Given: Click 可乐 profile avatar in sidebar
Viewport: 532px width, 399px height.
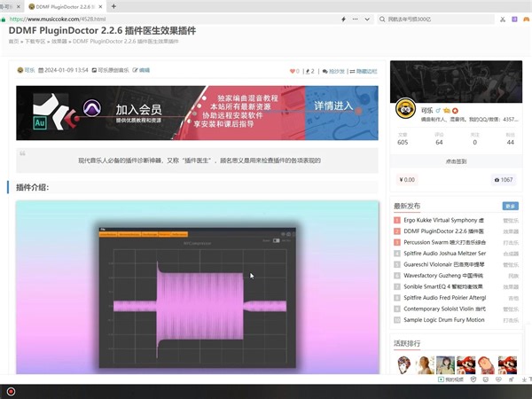Looking at the screenshot, I should [x=405, y=108].
